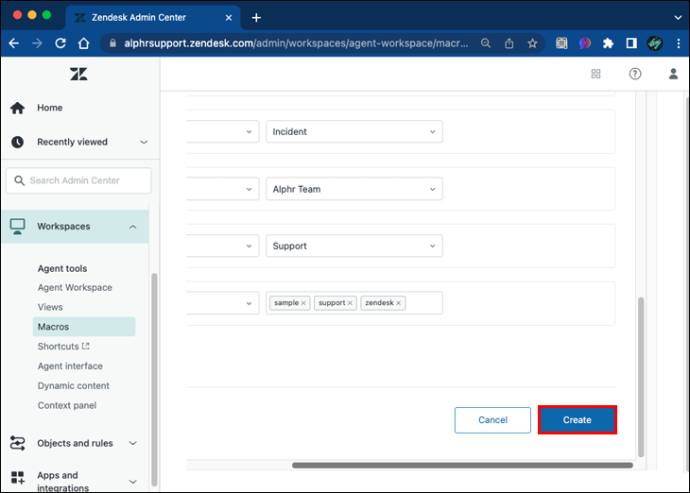The image size is (690, 493).
Task: Click the sidebar scrollbar thumb
Action: 154,379
